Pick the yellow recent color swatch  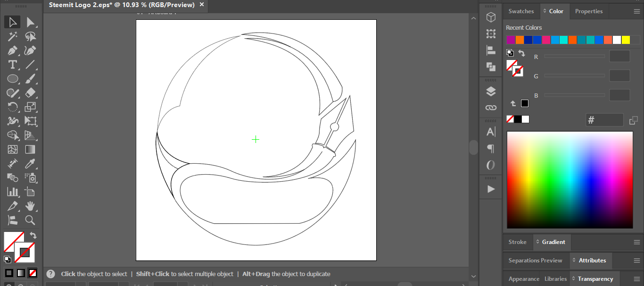tap(626, 40)
